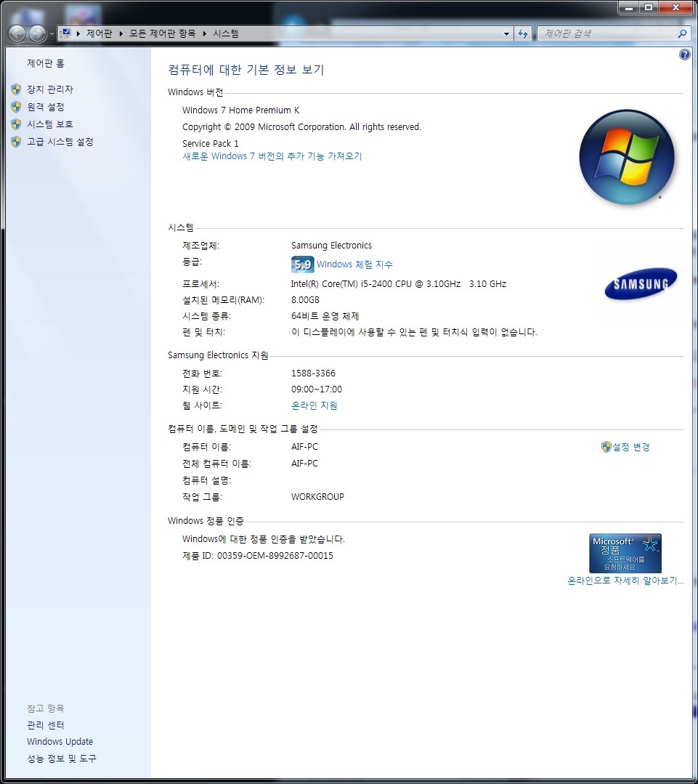Click the shield icon beside 시스템 보호
Image resolution: width=698 pixels, height=784 pixels.
pyautogui.click(x=16, y=124)
